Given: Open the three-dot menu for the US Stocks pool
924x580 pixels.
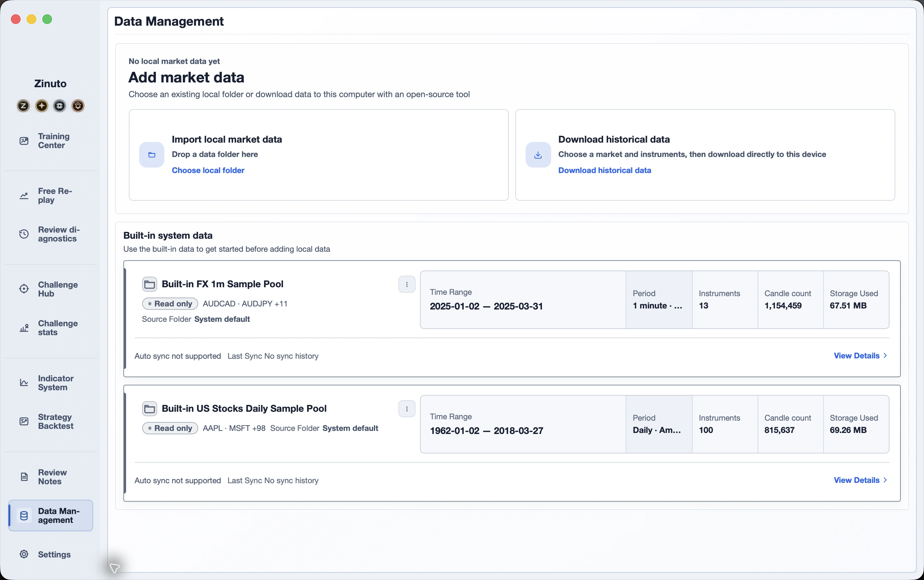Looking at the screenshot, I should pos(407,409).
